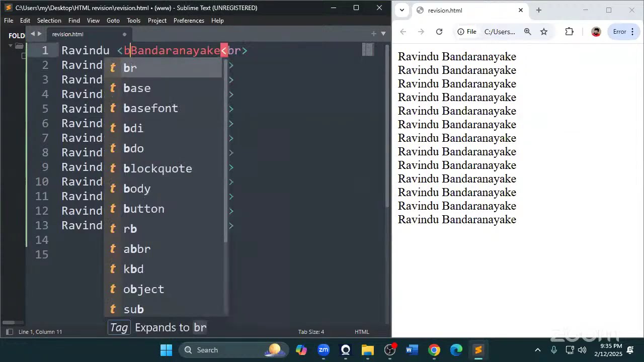Choose 'bdi' autocomplete suggestion

tap(163, 128)
